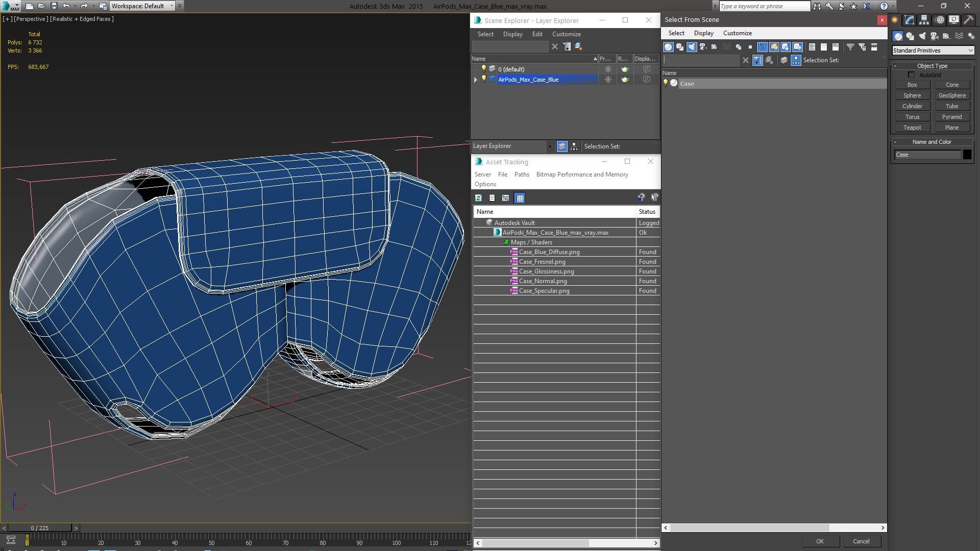Click Select All icon in Select From Scene

pyautogui.click(x=812, y=47)
